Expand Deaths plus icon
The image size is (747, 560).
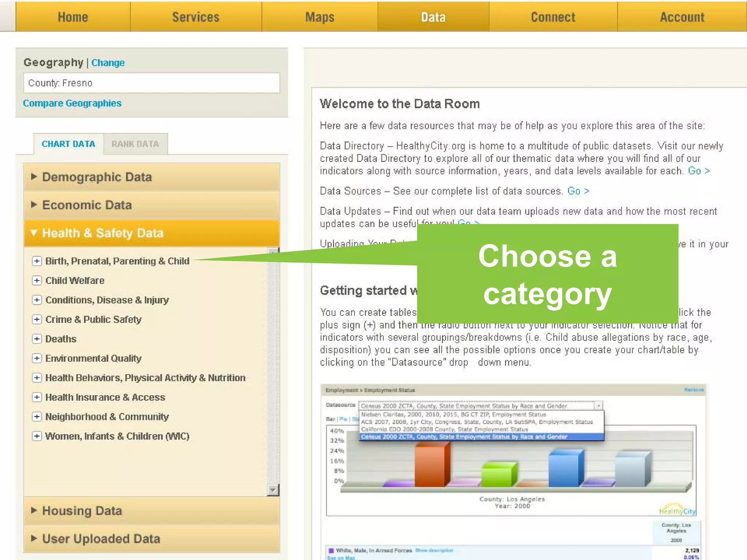[36, 339]
